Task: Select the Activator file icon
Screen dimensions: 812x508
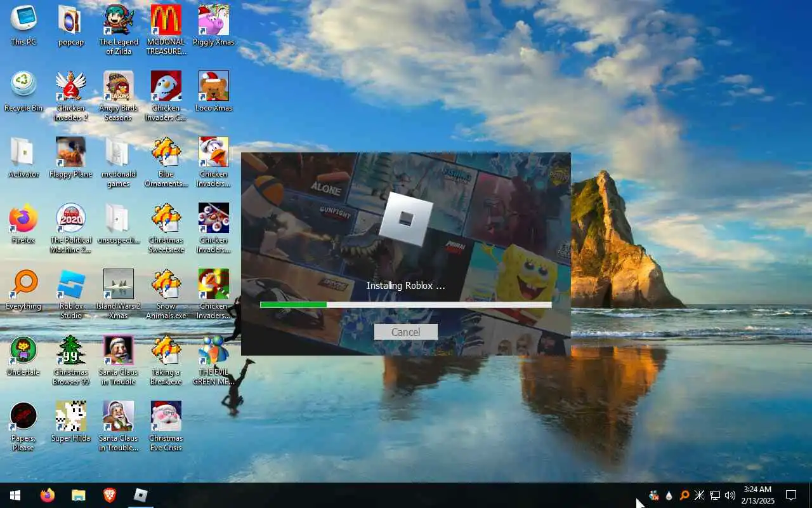Action: coord(23,157)
